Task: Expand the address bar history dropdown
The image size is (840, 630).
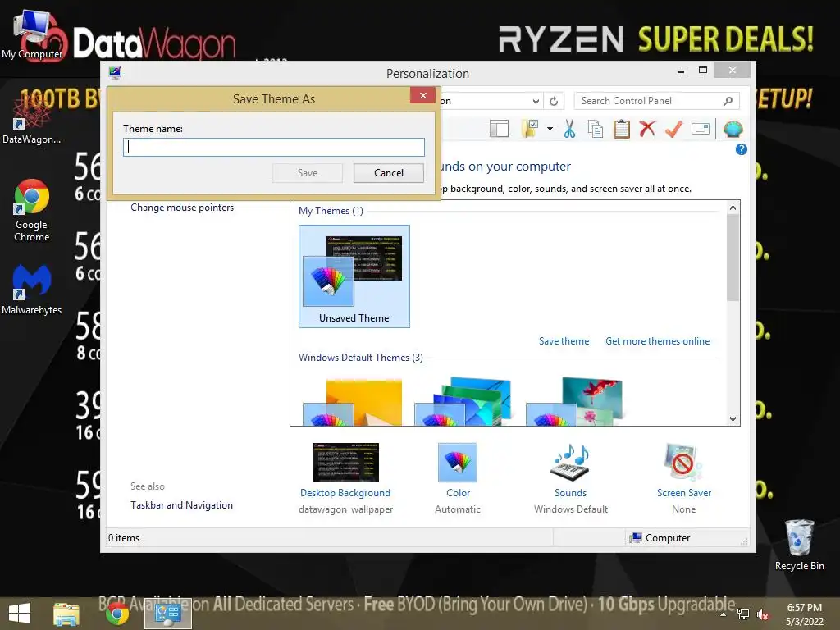Action: click(x=536, y=101)
